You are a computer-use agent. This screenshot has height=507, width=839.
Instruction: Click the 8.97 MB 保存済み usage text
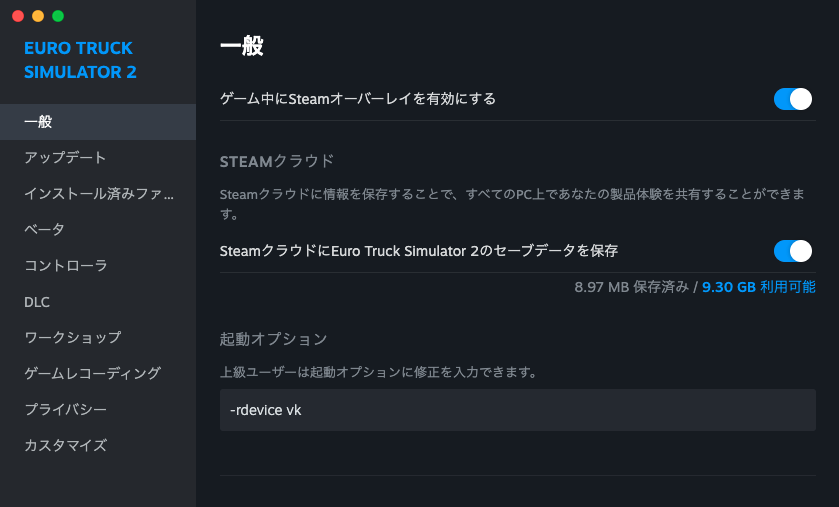632,287
